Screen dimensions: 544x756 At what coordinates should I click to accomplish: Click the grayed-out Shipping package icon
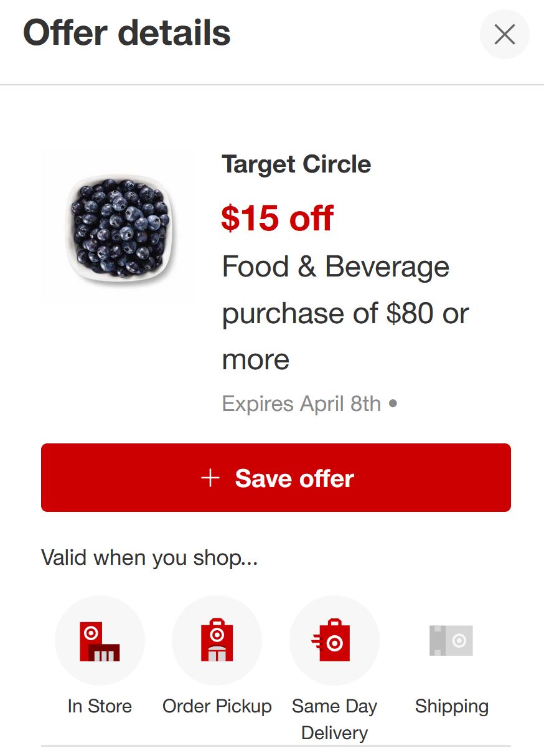point(452,640)
